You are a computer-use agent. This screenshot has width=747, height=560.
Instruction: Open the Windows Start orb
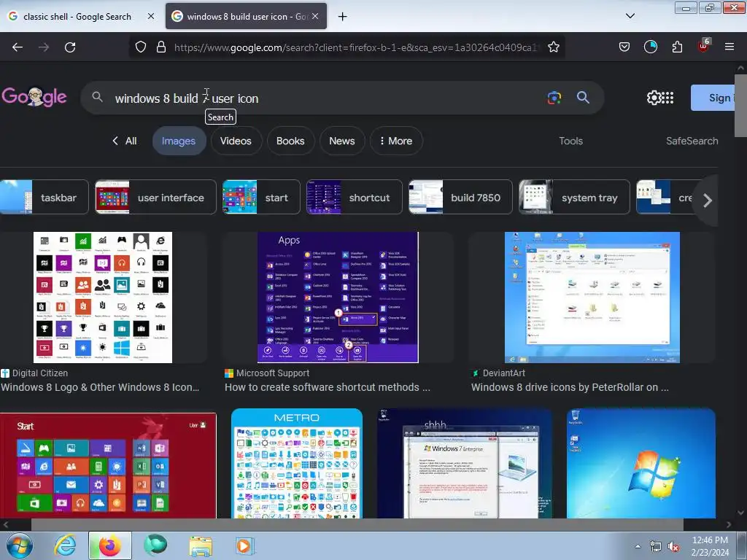tap(19, 545)
